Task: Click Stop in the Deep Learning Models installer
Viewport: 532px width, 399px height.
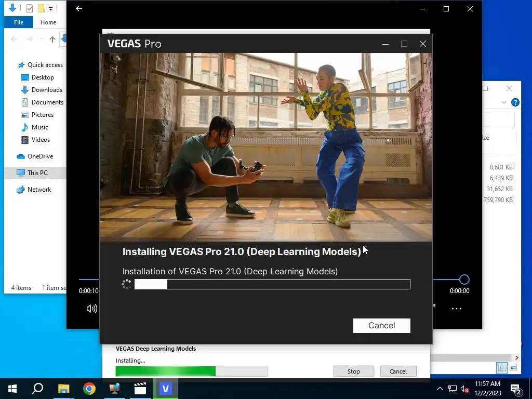Action: pos(353,371)
